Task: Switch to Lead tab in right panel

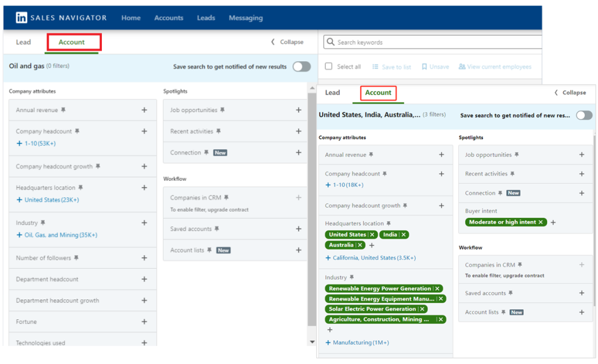Action: click(332, 92)
